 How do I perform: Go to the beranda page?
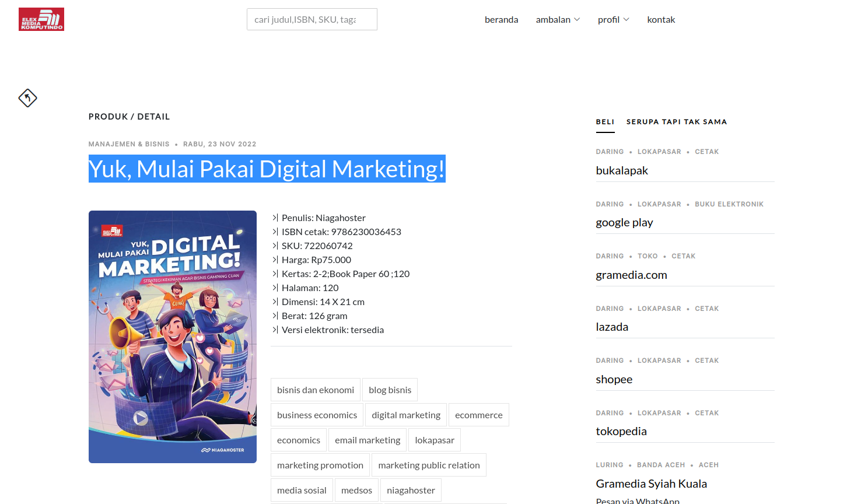pyautogui.click(x=501, y=19)
